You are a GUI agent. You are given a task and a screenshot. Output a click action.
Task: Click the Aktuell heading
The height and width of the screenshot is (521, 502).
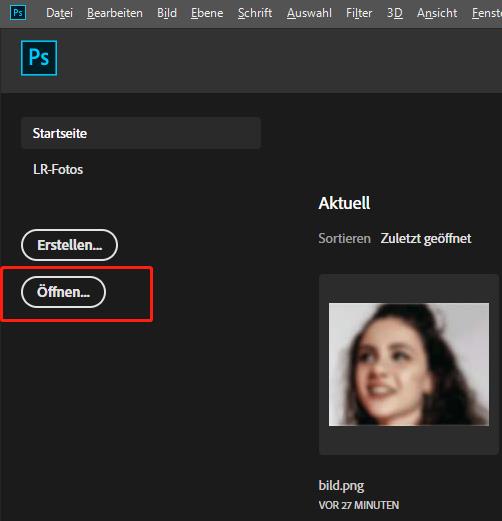click(344, 203)
